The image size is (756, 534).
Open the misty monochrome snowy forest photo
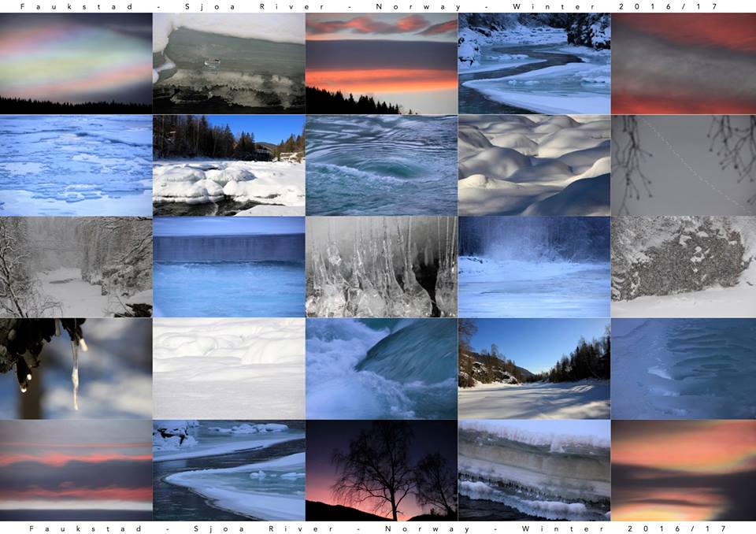[x=76, y=267]
